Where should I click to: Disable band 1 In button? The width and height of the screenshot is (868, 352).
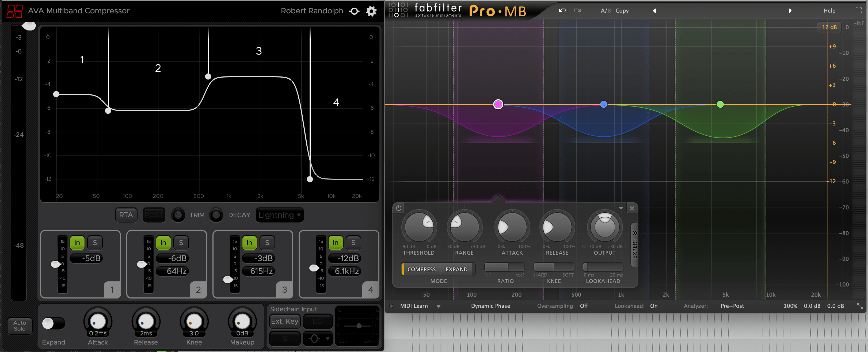click(77, 243)
